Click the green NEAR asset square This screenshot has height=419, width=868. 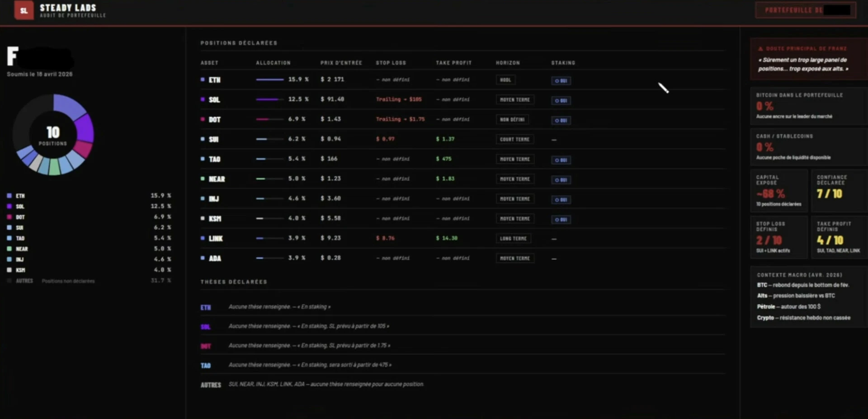point(203,179)
